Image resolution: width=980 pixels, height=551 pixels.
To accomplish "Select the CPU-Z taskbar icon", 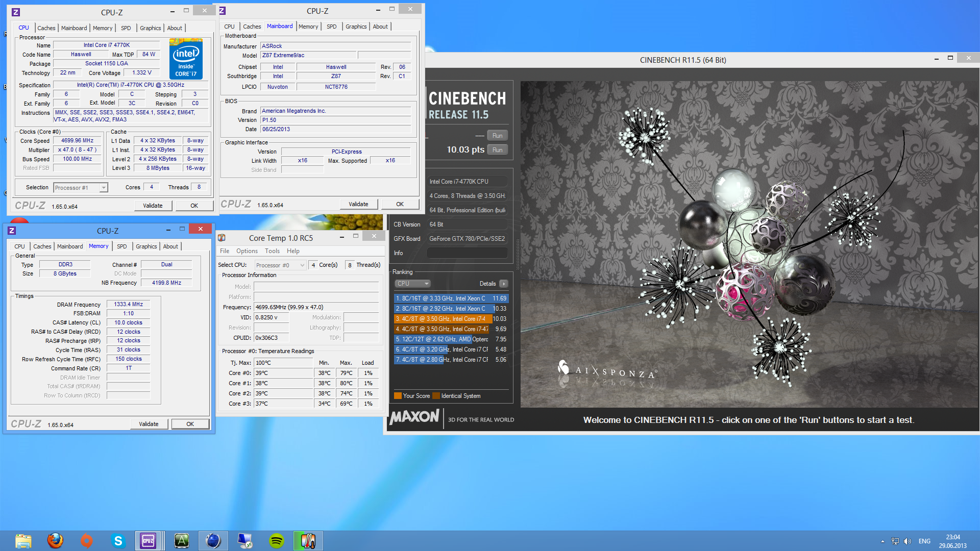I will [148, 541].
